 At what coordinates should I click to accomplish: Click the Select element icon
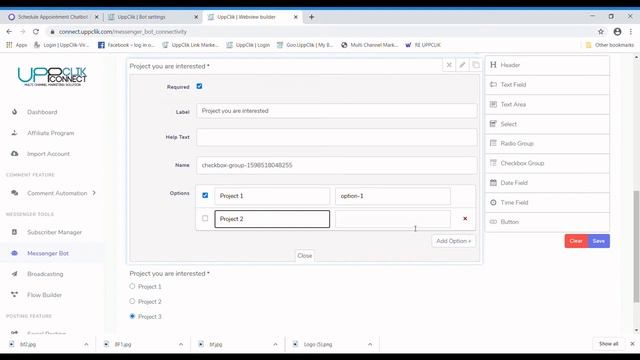[x=493, y=124]
